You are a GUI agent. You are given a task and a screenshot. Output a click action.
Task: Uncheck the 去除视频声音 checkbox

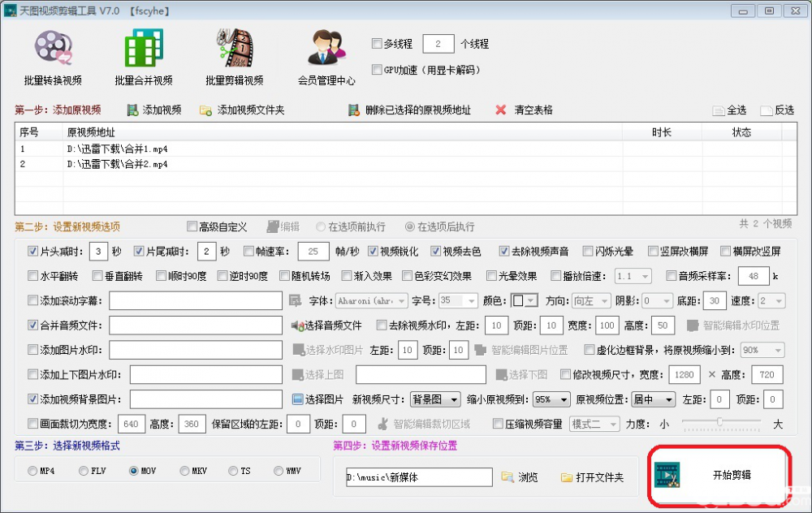coord(504,251)
